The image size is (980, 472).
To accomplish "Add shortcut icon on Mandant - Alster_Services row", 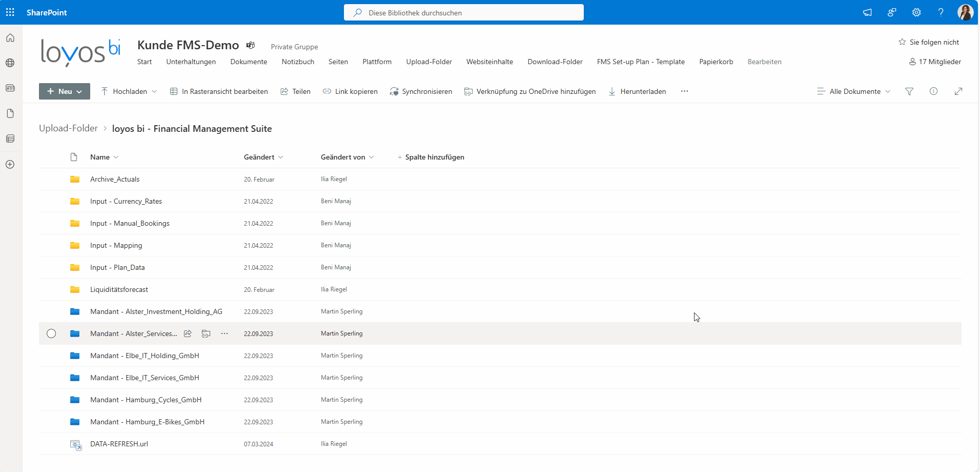I will tap(206, 333).
